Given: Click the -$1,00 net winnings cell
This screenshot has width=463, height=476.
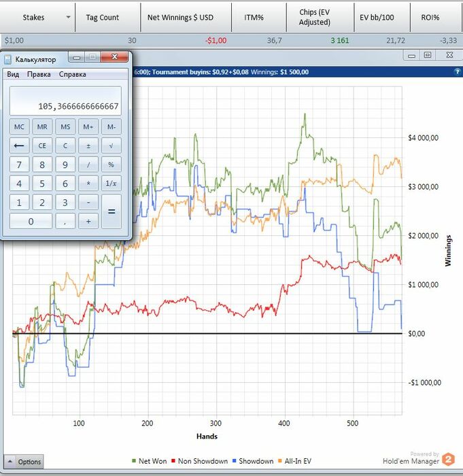Looking at the screenshot, I should tap(216, 40).
